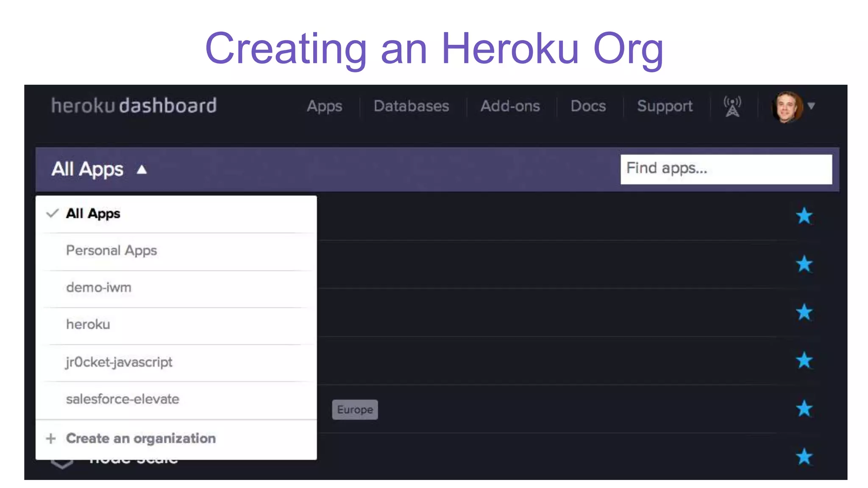Screen dimensions: 868x488
Task: Toggle favorite star on fourth app row
Action: pos(804,360)
